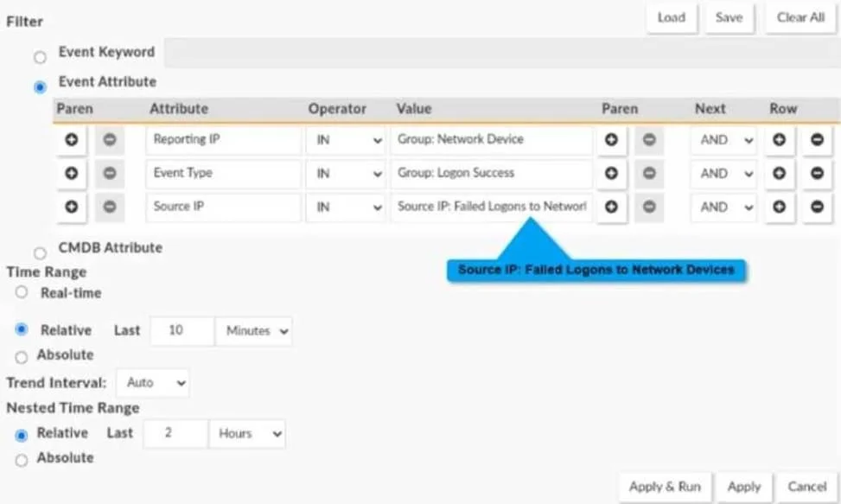Open the Operator dropdown for Reporting IP
This screenshot has height=504, width=841.
tap(346, 140)
